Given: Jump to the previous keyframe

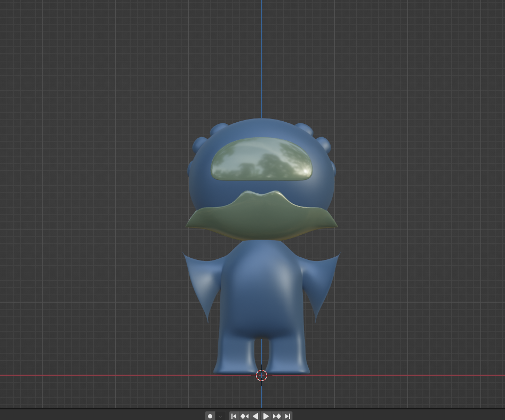Looking at the screenshot, I should (244, 416).
